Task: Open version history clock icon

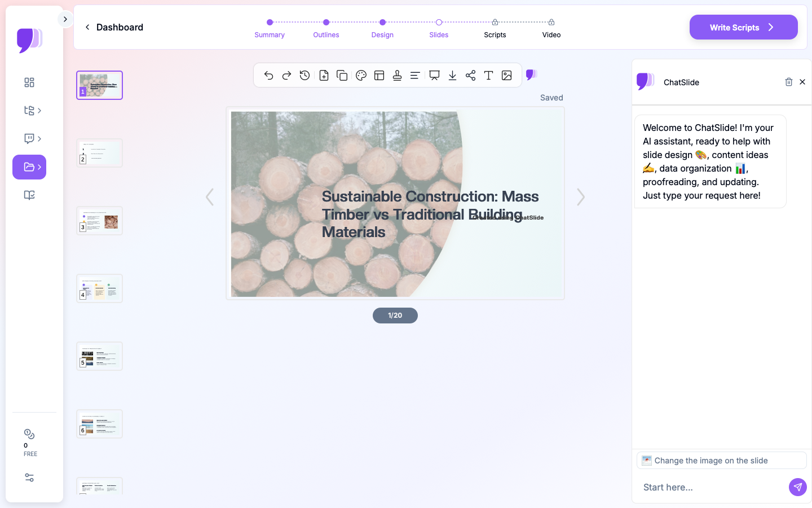Action: pyautogui.click(x=304, y=76)
